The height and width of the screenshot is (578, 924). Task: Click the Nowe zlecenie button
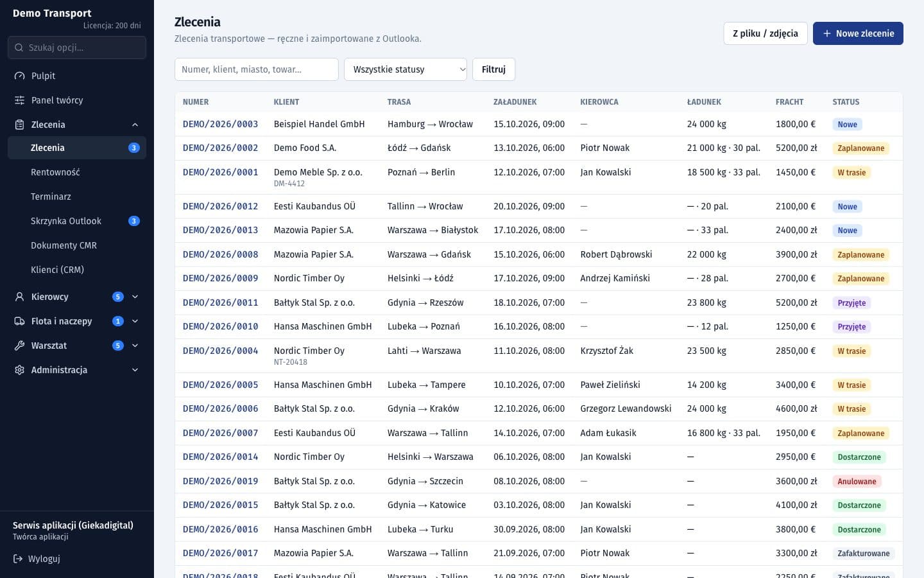(858, 33)
